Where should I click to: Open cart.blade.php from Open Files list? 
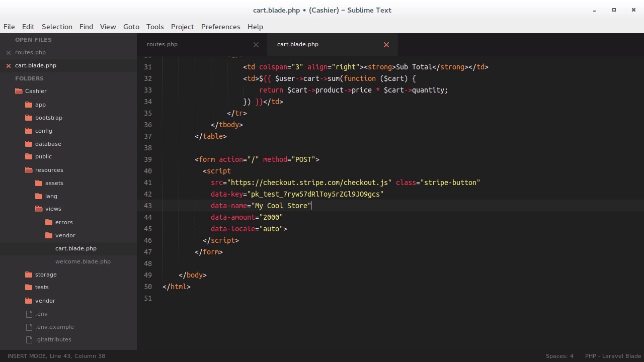pos(36,65)
